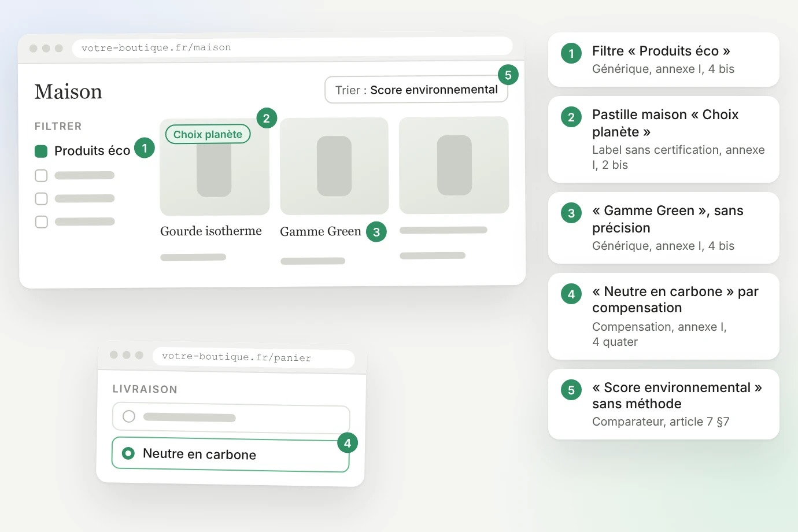The width and height of the screenshot is (798, 532).
Task: Click the legend title Pastille maison « Choix planète »
Action: click(x=666, y=123)
